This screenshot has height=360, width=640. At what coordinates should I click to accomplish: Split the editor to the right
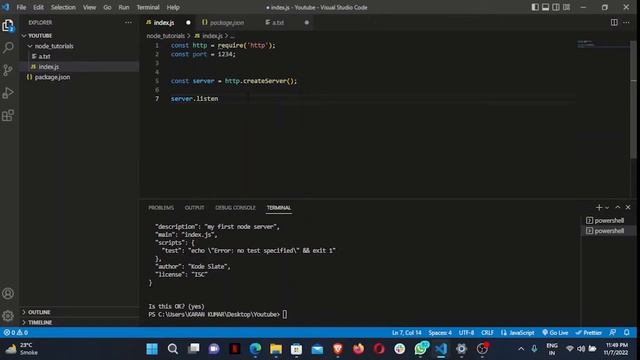point(614,22)
